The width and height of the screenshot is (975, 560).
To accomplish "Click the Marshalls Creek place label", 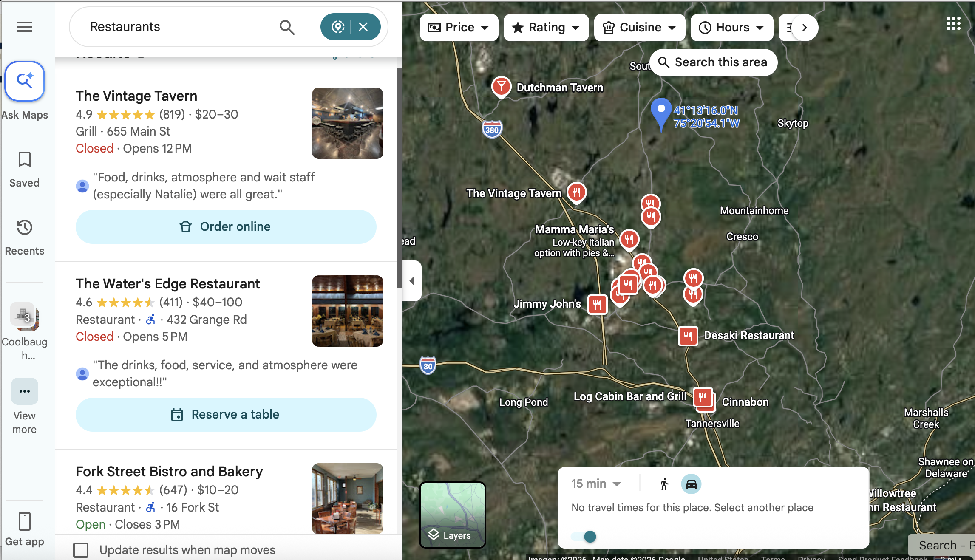I will [x=926, y=419].
